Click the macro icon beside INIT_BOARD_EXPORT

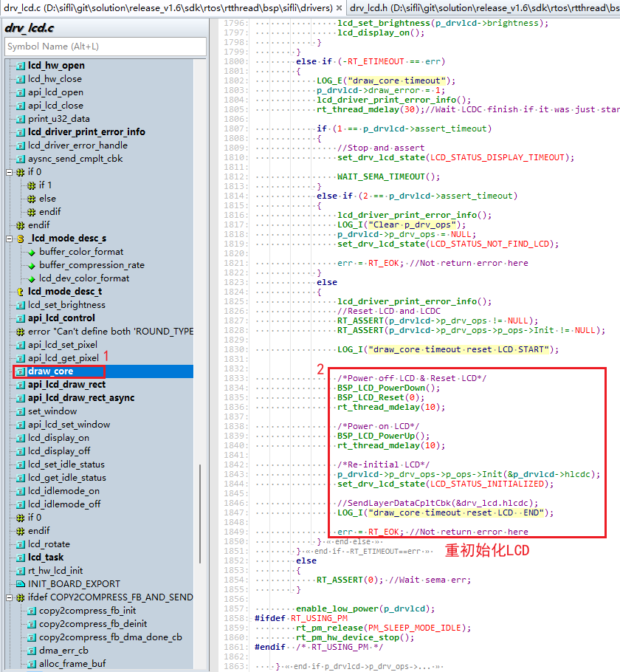[21, 584]
